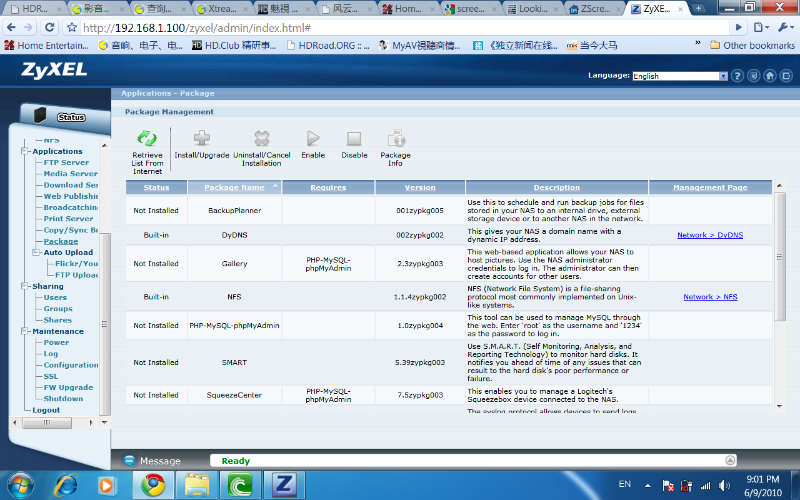
Task: Open the Package Info icon
Action: (395, 139)
